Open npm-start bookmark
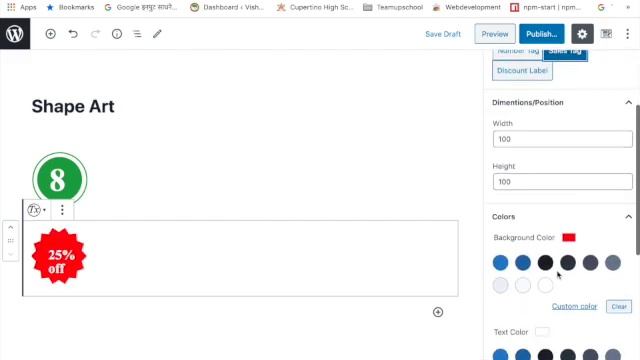 click(x=545, y=7)
